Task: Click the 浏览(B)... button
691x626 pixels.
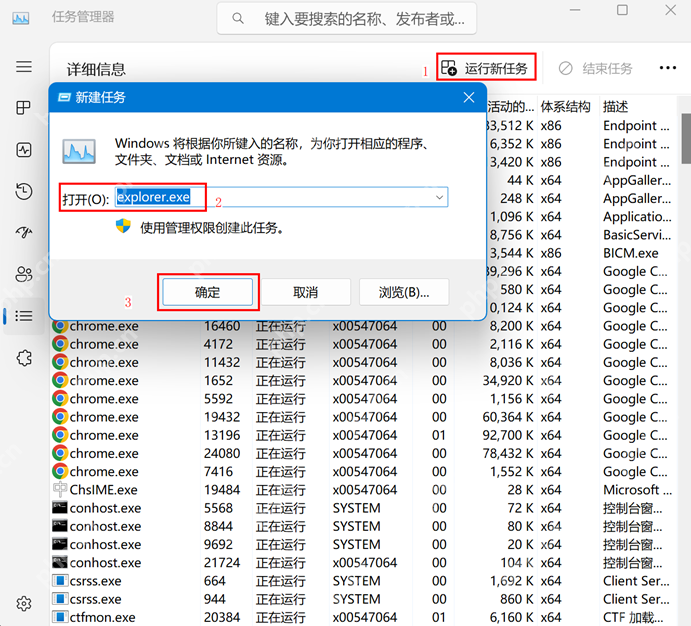Action: 404,292
